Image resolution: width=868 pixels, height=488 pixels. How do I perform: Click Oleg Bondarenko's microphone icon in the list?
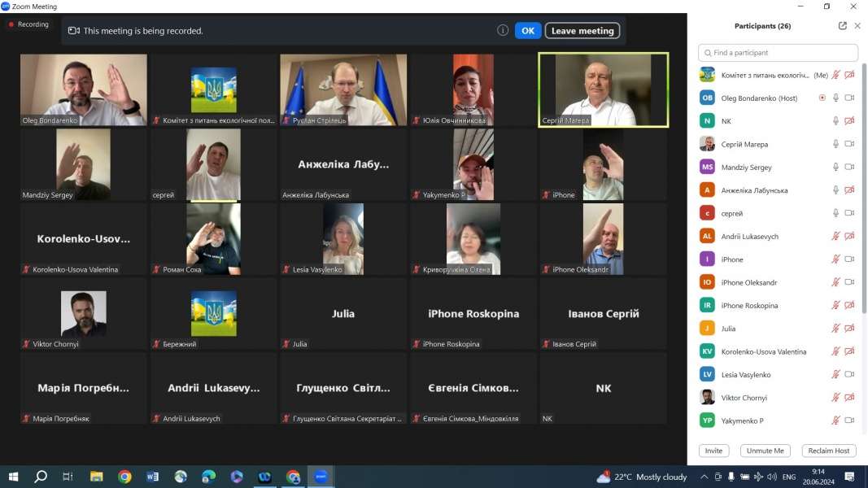[x=835, y=98]
